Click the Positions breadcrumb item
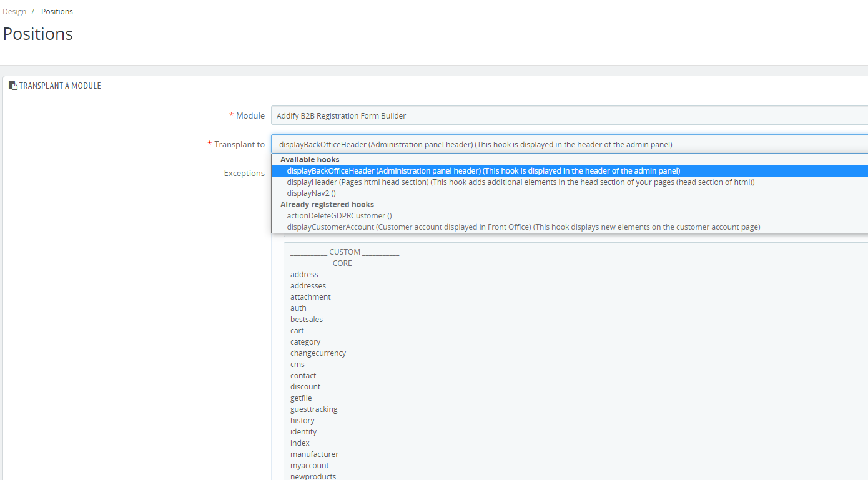Viewport: 868px width, 480px height. [x=57, y=12]
